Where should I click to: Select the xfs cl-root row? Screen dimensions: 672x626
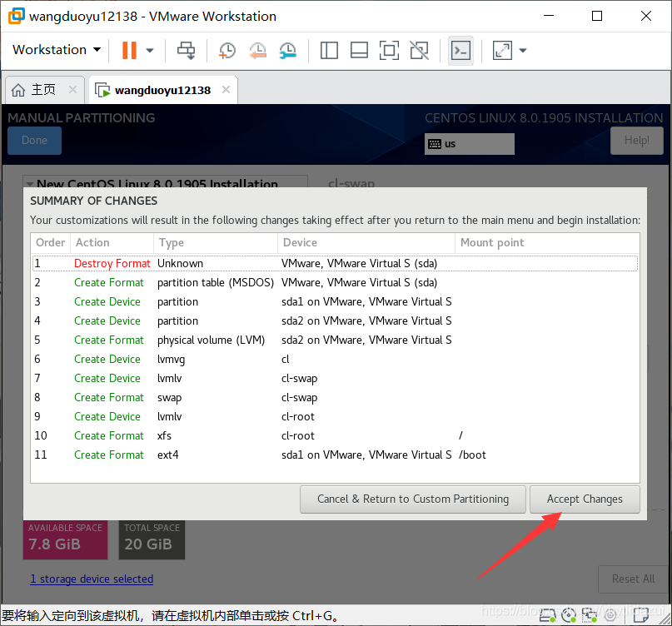(x=335, y=435)
